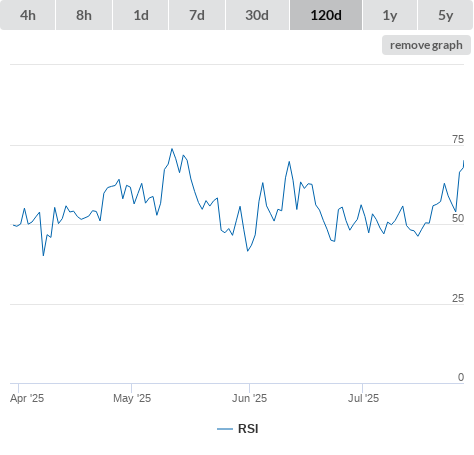Image resolution: width=474 pixels, height=455 pixels.
Task: Click the 25 level axis label
Action: pos(458,298)
